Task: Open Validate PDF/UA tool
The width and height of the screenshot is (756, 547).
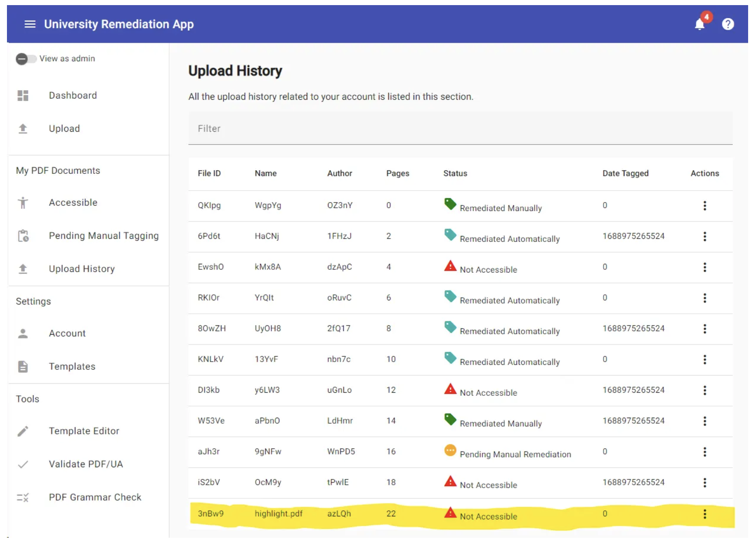Action: point(86,464)
